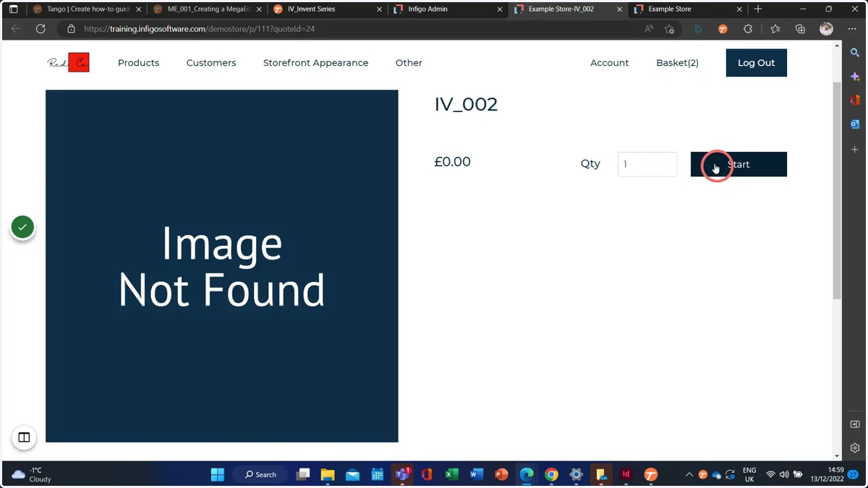
Task: Switch to the ME_001_Creating a MegaEdit tab
Action: coord(207,9)
